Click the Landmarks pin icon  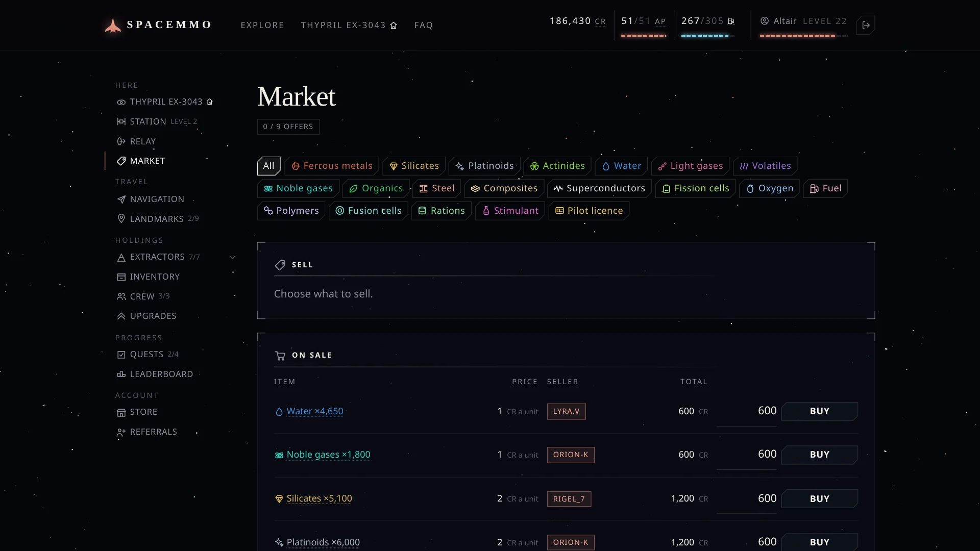point(121,218)
